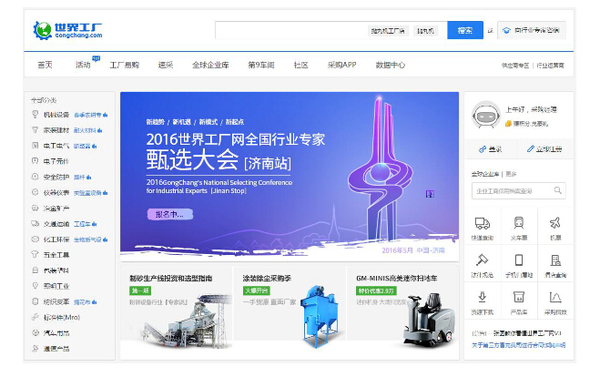This screenshot has width=600, height=377.
Task: Open the 数据中心 nav item
Action: [390, 65]
